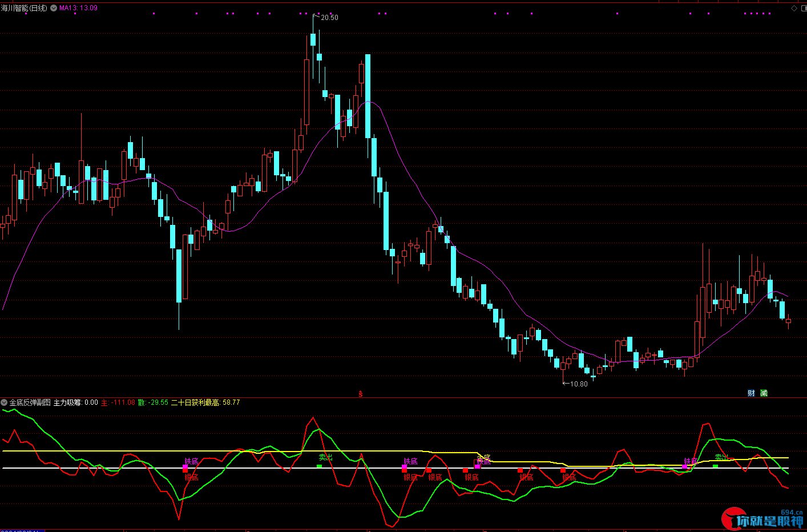This screenshot has width=807, height=532.
Task: Click the 减 info icon
Action: coord(764,393)
